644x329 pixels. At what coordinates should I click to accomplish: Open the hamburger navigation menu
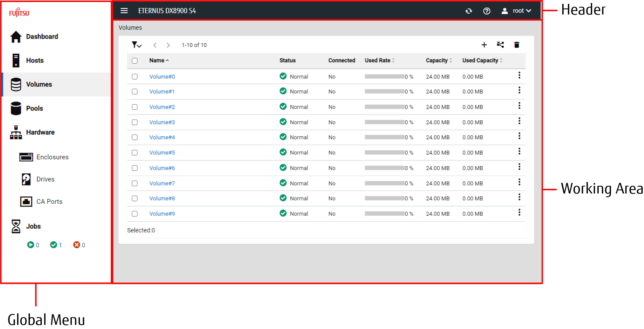[124, 10]
